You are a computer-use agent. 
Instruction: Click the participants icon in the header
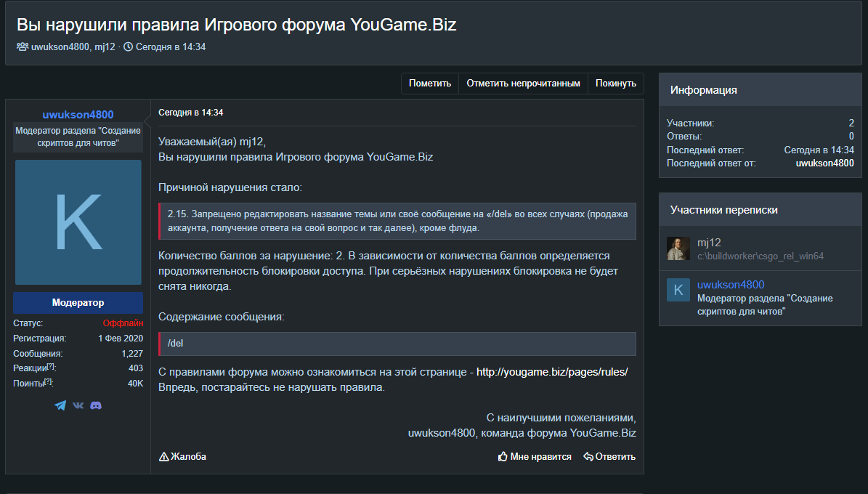click(x=22, y=46)
